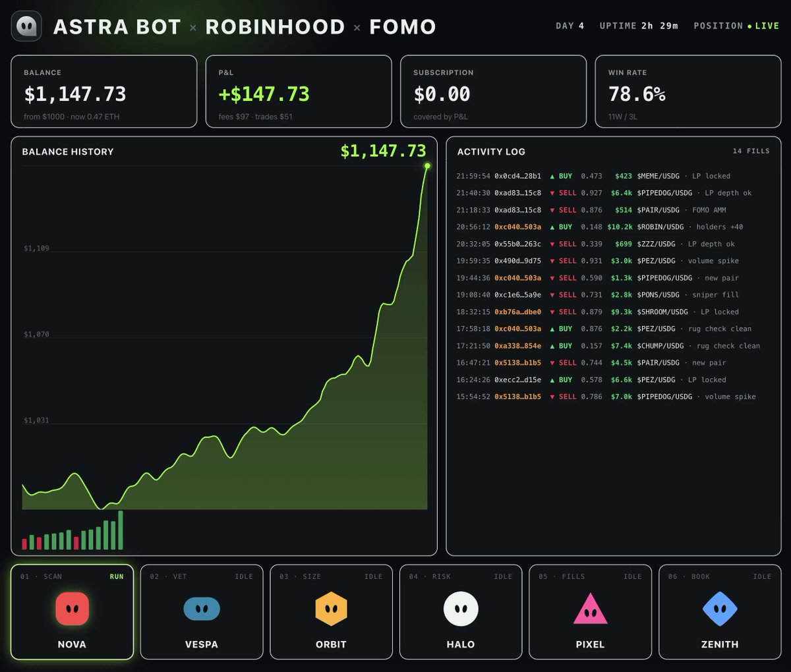Click orange wallet address 0xa338…854e

click(517, 346)
